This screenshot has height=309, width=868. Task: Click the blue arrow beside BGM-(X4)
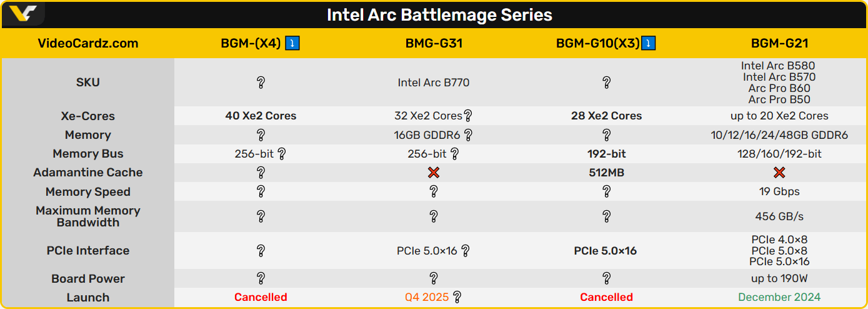(x=292, y=43)
